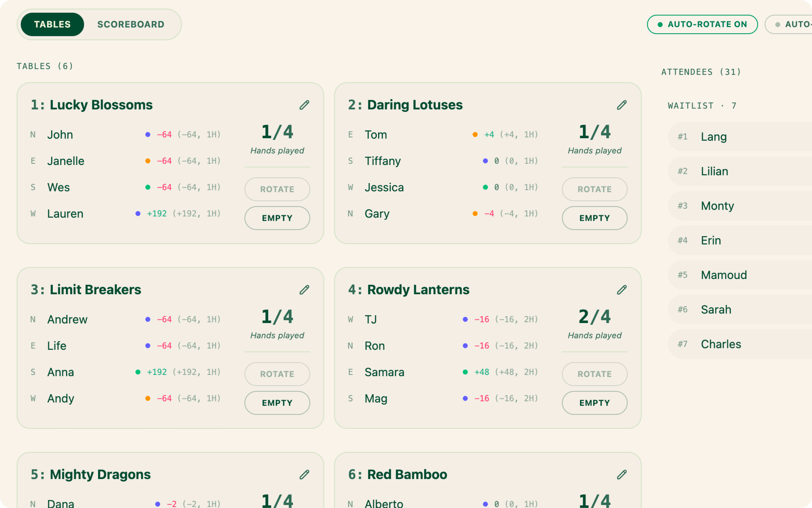Edit the Mighty Dragons table
The image size is (812, 508).
coord(304,475)
